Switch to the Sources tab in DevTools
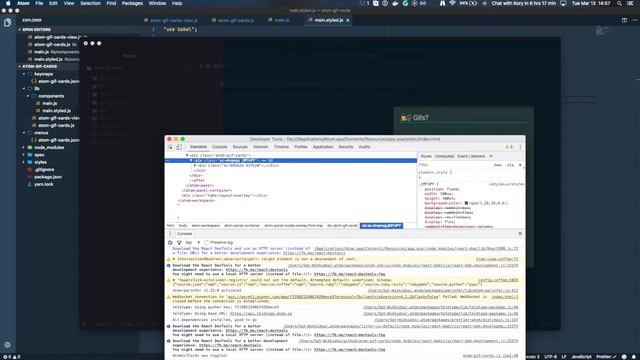 240,147
